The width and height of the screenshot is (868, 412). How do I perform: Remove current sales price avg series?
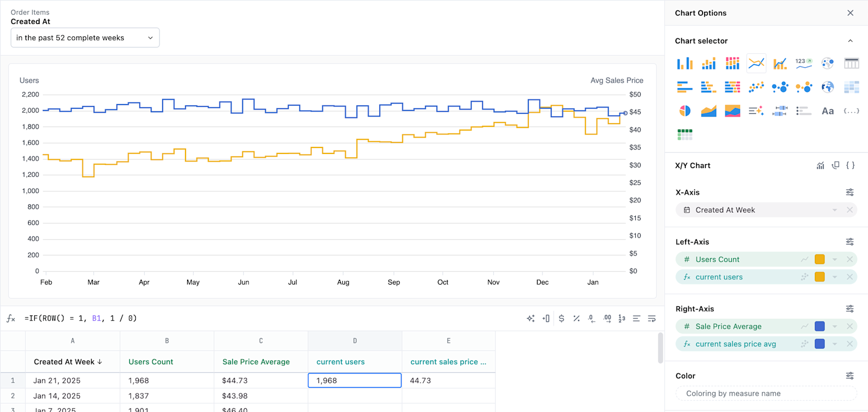(850, 344)
